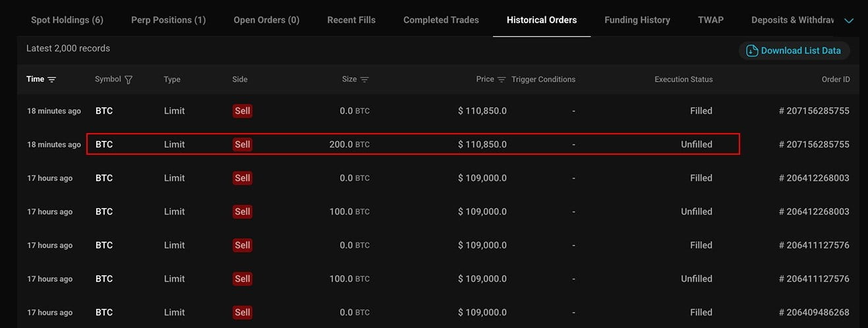Click the download icon beside Download List Data
The width and height of the screenshot is (868, 328).
[752, 51]
